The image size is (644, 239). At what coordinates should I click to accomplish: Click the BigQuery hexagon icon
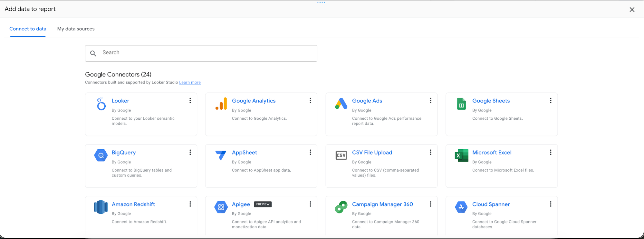pos(101,155)
